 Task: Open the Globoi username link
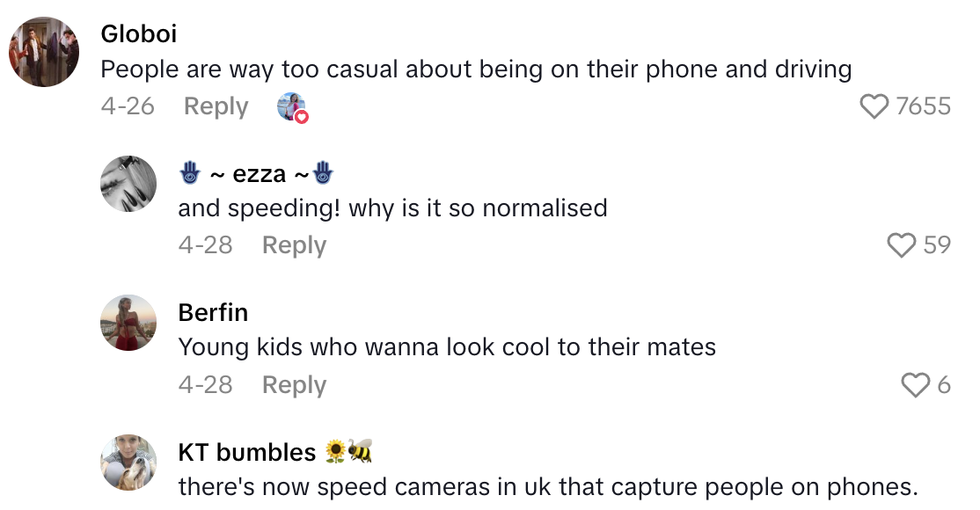139,33
